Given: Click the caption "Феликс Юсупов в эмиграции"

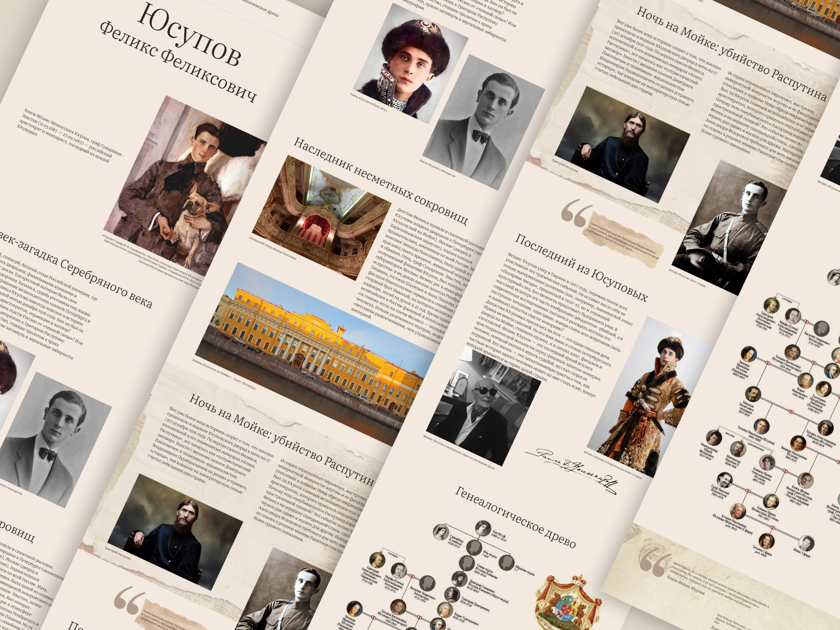Looking at the screenshot, I should tap(459, 453).
